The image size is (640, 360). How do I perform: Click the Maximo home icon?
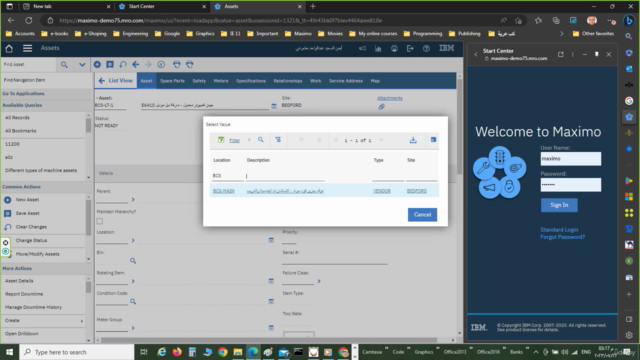pos(9,49)
